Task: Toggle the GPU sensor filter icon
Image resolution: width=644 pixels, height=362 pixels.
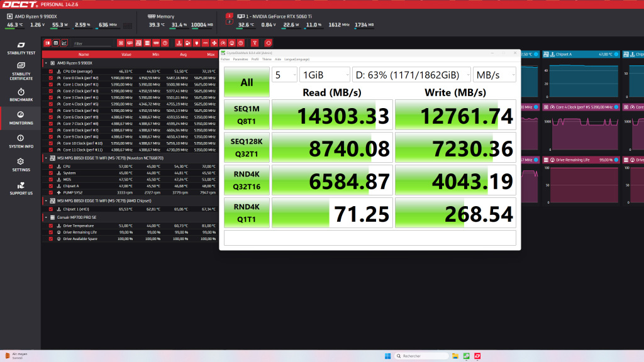Action: pos(130,43)
